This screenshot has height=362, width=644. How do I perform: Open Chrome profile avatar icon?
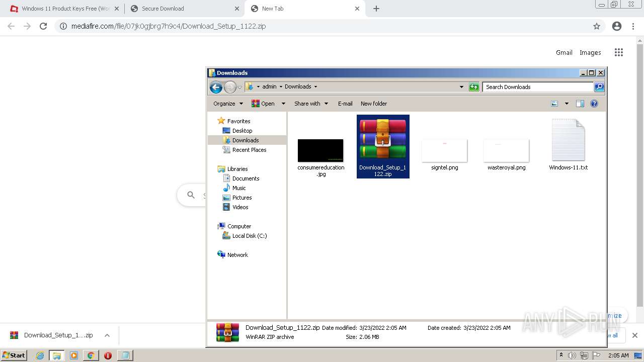click(617, 26)
